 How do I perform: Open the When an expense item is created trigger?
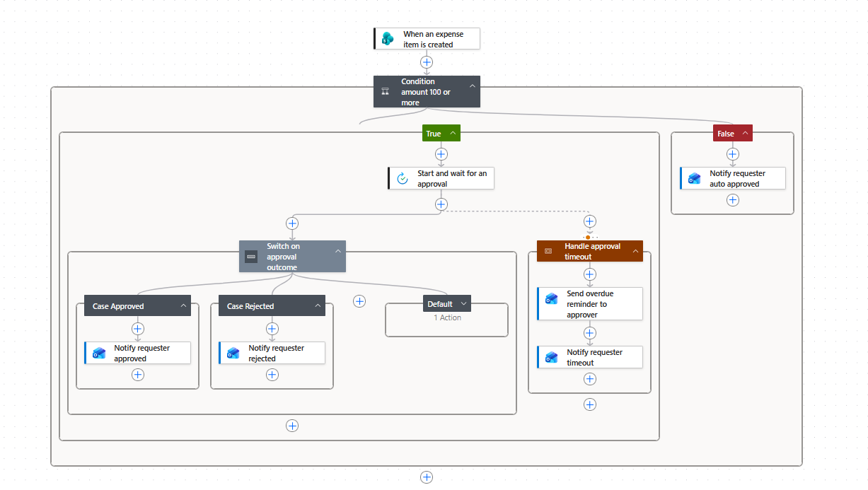tap(427, 39)
